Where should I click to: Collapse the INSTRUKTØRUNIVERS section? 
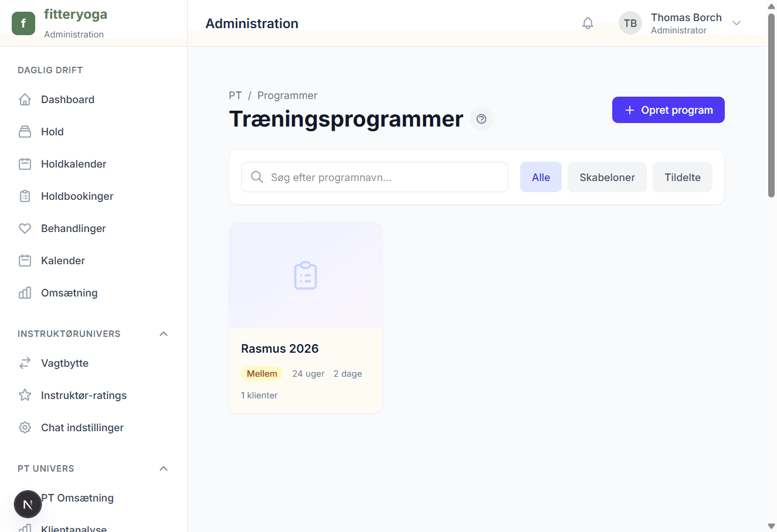[x=164, y=334]
